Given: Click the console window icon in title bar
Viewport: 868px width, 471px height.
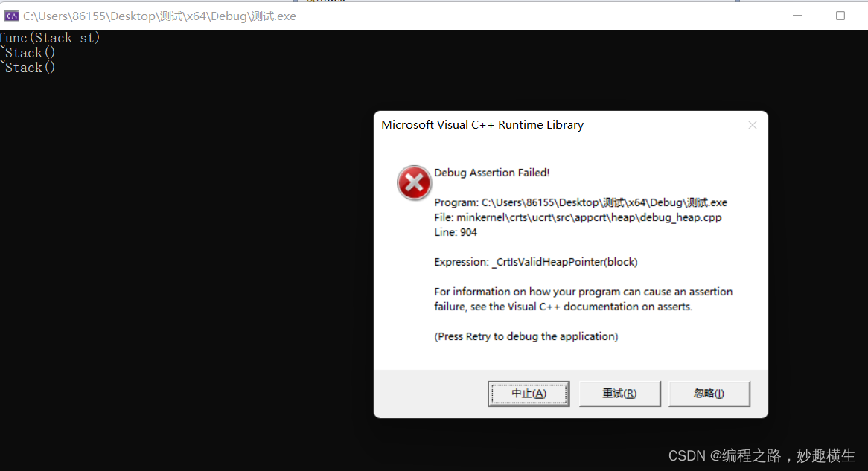Looking at the screenshot, I should coord(12,16).
